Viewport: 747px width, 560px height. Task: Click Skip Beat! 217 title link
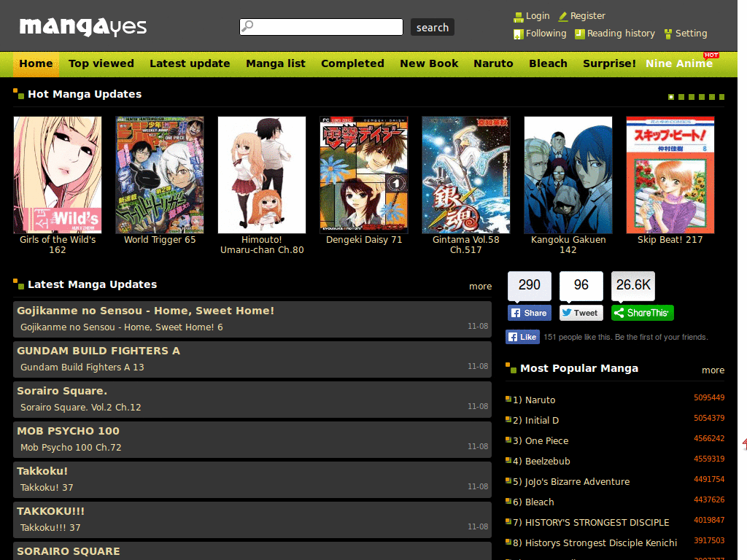670,239
